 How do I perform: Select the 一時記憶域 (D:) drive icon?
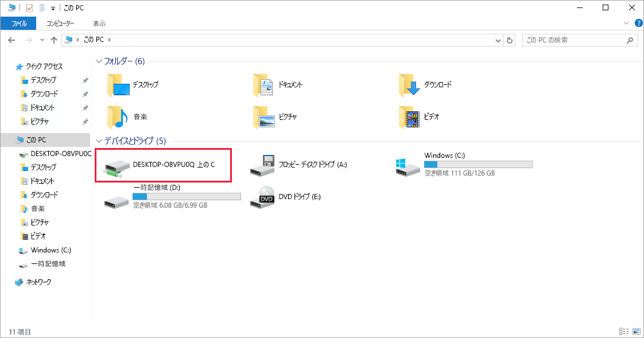point(117,201)
